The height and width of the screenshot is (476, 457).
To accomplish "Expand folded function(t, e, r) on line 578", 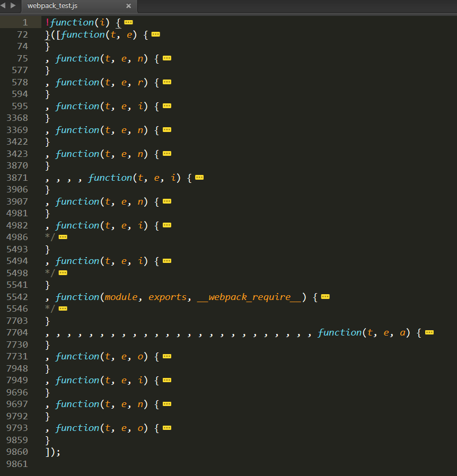I will coord(167,82).
